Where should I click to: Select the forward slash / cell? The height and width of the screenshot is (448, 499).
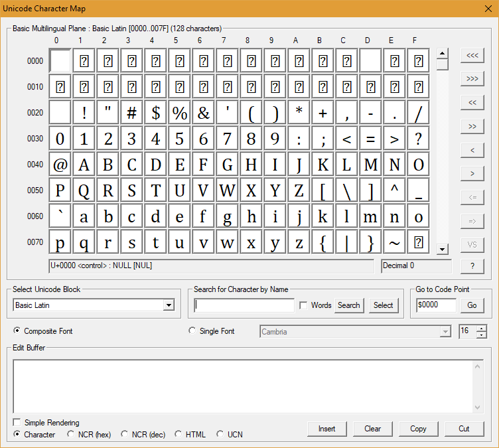[x=418, y=112]
